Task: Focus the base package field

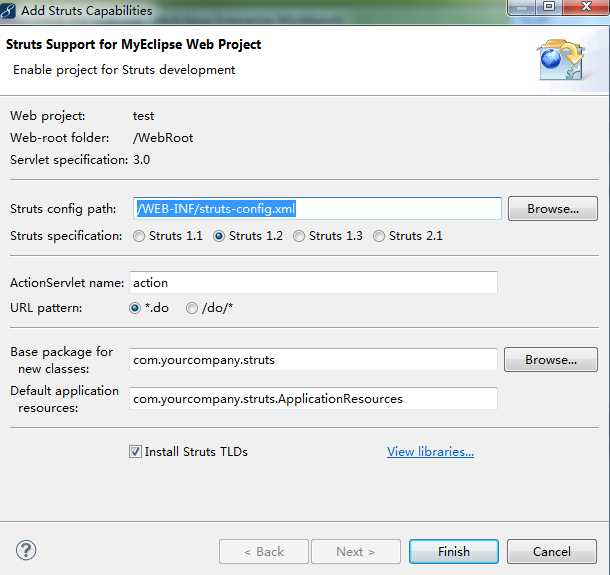Action: [313, 360]
